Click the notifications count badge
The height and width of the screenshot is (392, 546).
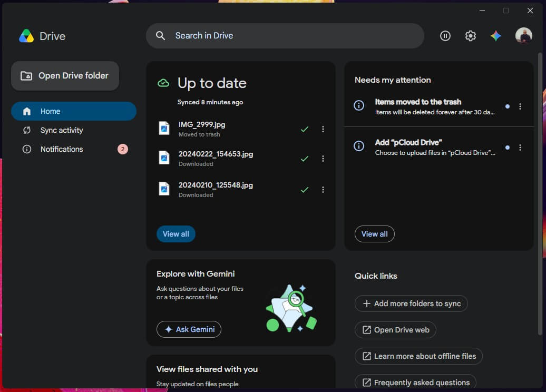[x=123, y=149]
